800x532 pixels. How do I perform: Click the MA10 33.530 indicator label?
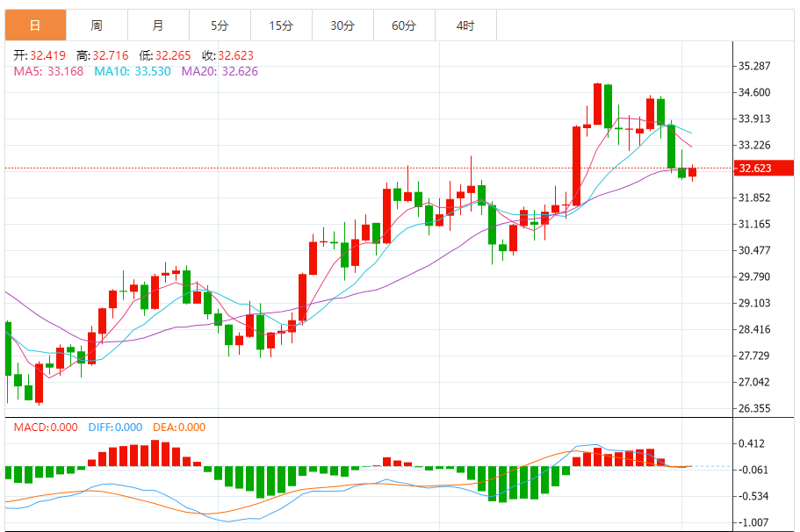[x=132, y=71]
